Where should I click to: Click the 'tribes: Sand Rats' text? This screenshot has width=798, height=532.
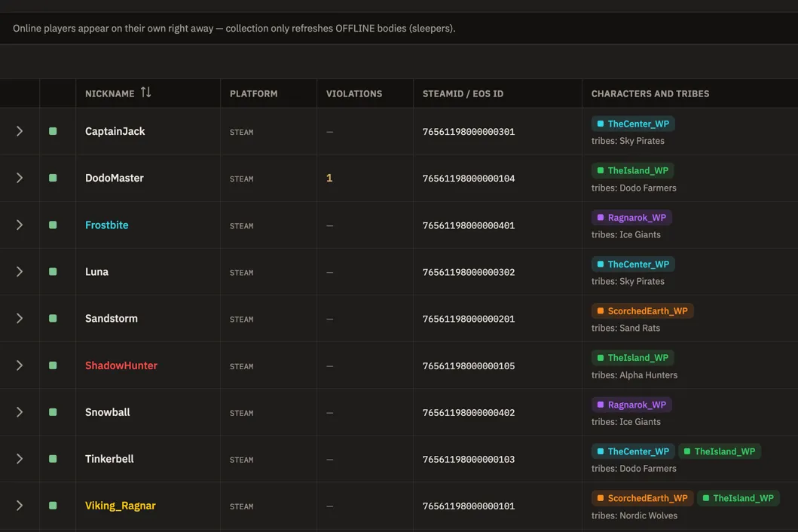(x=625, y=329)
